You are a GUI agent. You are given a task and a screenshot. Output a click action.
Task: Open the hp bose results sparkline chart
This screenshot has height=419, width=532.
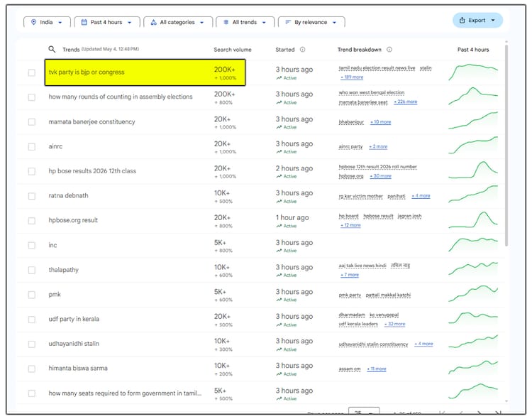[x=473, y=170]
